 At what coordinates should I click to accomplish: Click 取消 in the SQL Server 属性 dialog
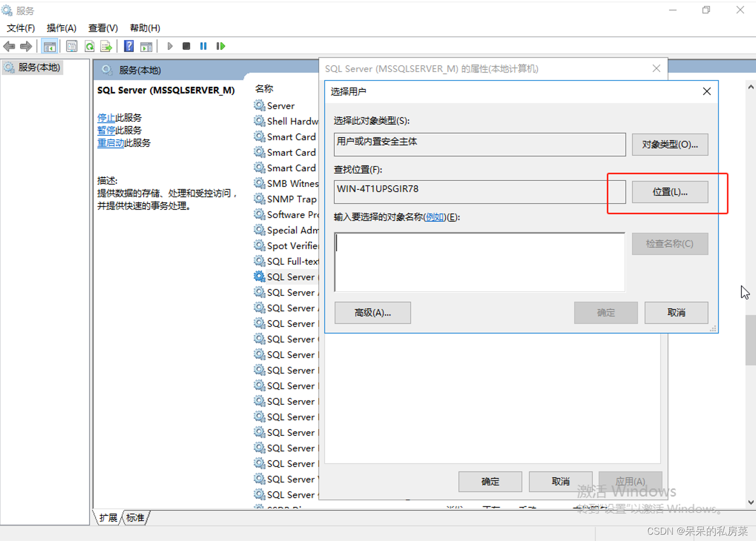560,482
